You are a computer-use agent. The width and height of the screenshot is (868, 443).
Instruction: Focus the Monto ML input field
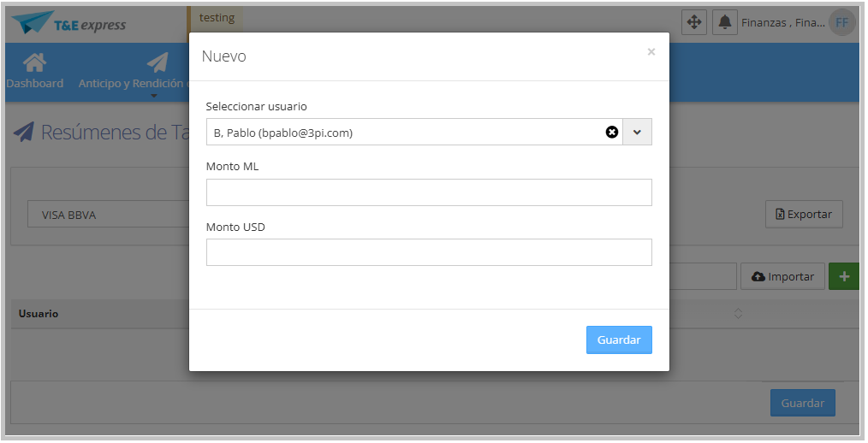pos(429,192)
